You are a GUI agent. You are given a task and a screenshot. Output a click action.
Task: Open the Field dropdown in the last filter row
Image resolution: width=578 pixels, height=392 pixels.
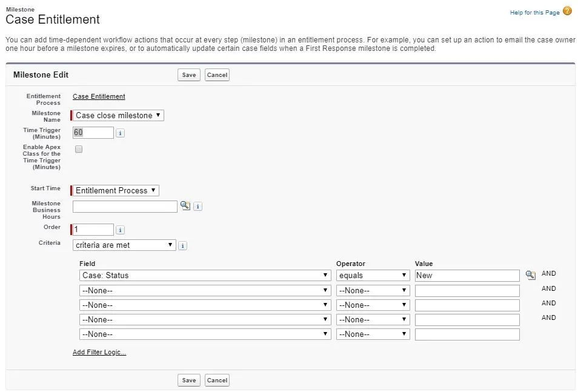point(205,334)
